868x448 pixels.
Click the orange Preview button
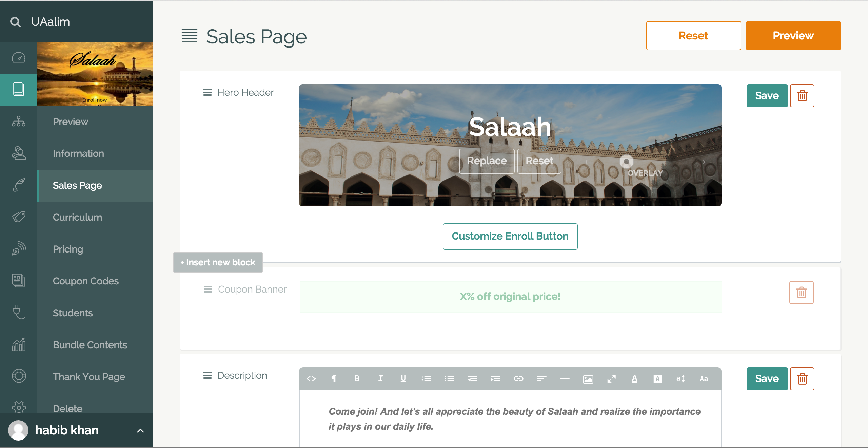pos(793,36)
